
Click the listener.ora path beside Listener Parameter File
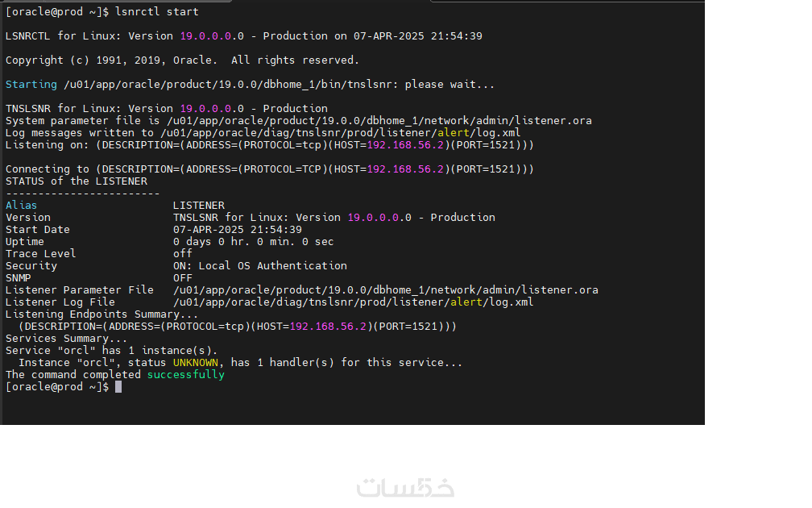click(x=385, y=290)
